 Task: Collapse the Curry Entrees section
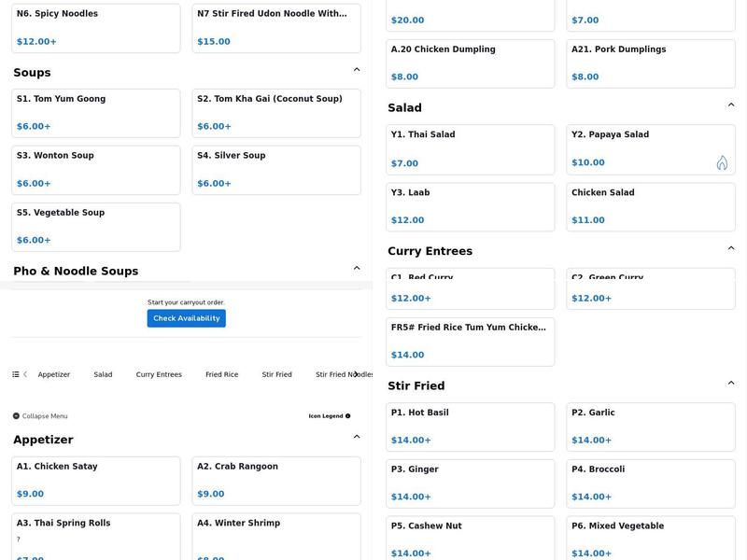(731, 248)
